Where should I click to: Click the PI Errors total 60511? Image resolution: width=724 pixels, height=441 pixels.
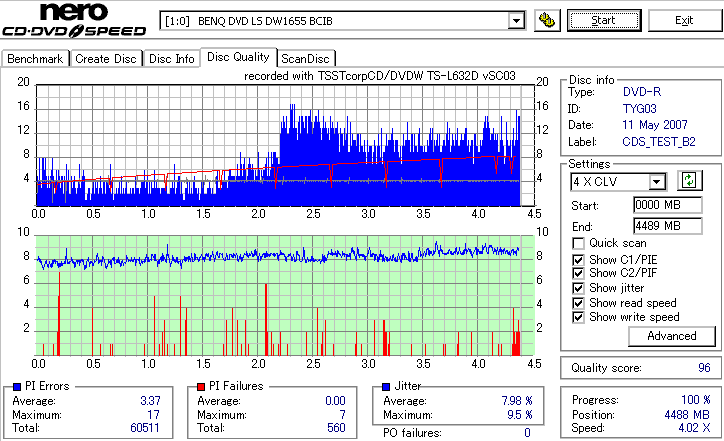pos(145,428)
